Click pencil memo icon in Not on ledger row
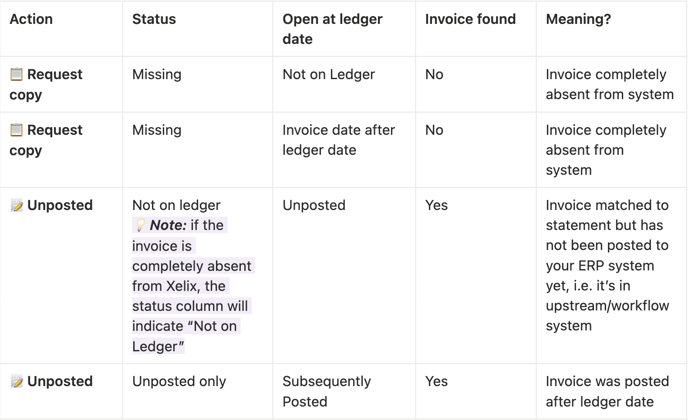 click(x=17, y=205)
